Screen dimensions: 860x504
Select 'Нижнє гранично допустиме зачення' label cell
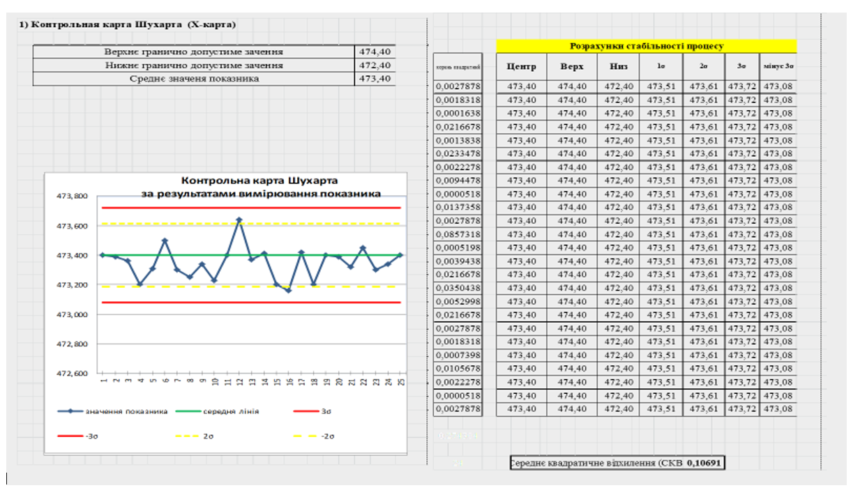point(193,65)
